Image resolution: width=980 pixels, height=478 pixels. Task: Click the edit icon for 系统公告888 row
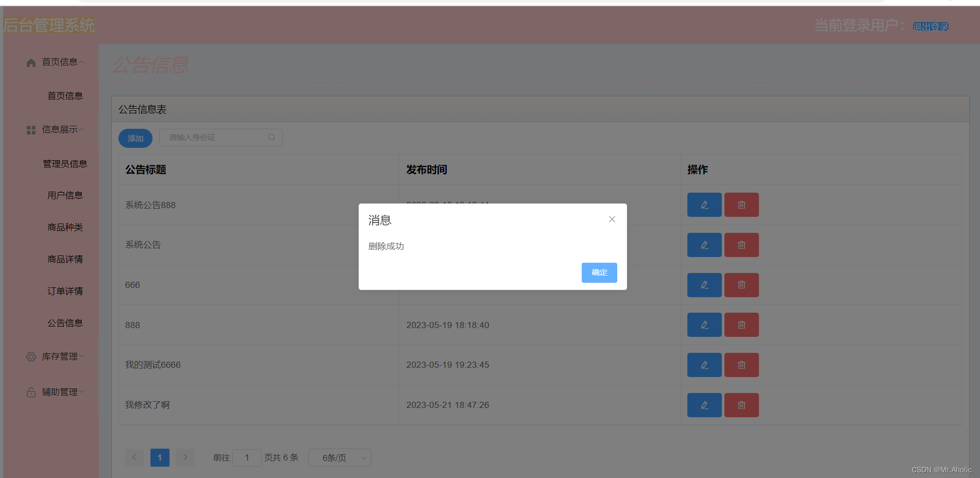[704, 205]
